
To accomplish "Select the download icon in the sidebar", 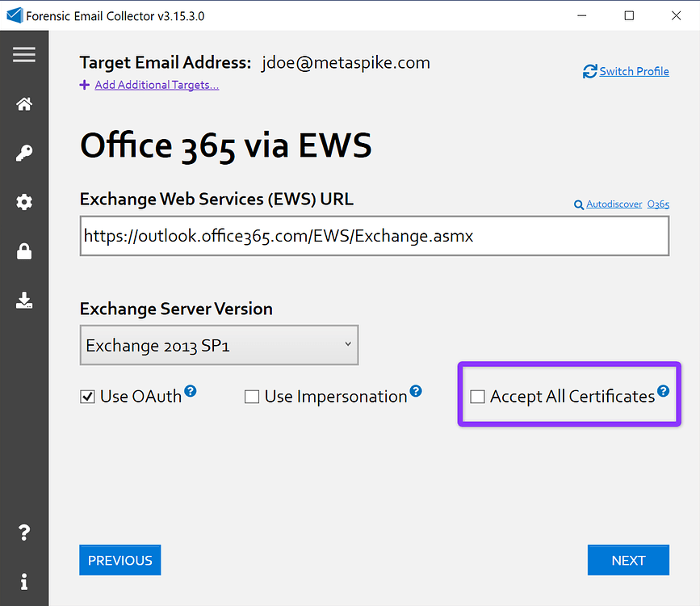I will [x=24, y=301].
